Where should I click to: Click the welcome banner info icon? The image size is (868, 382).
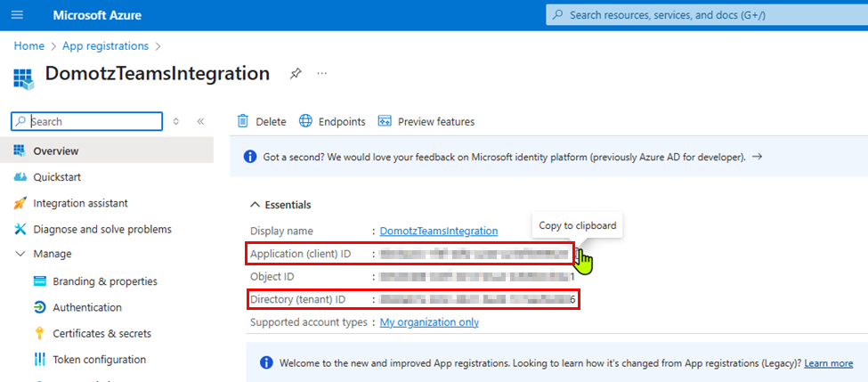click(x=266, y=363)
